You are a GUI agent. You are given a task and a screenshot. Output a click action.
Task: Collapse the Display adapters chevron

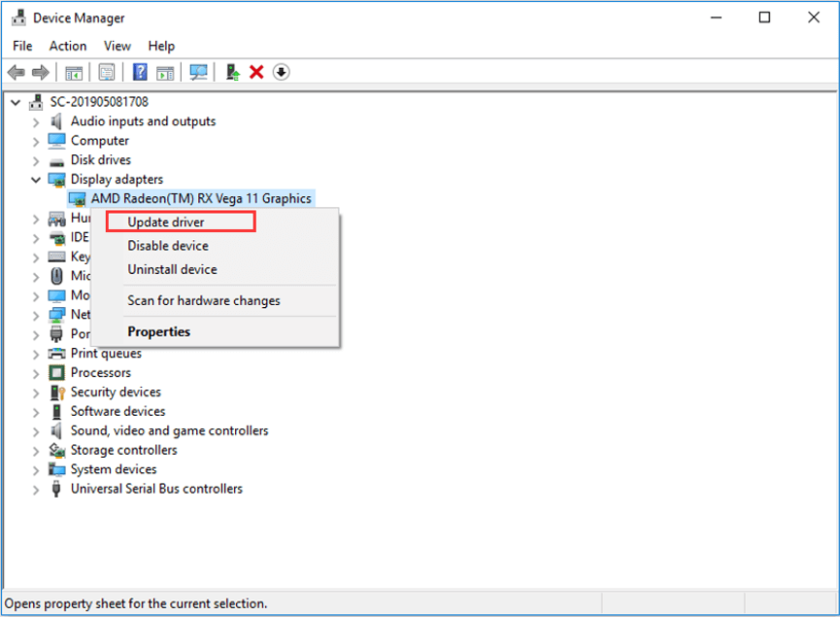tap(36, 180)
